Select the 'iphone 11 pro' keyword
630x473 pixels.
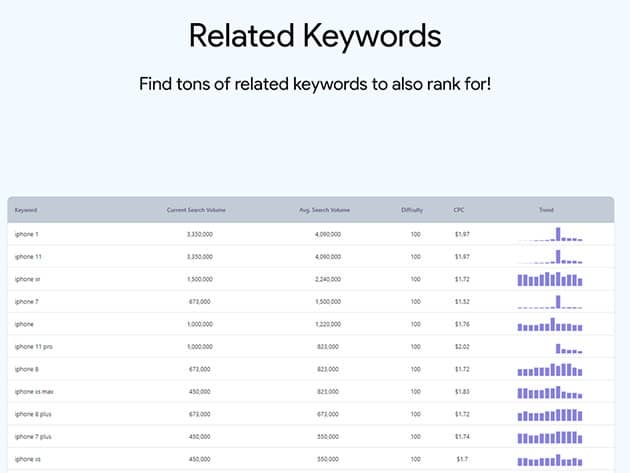(33, 346)
